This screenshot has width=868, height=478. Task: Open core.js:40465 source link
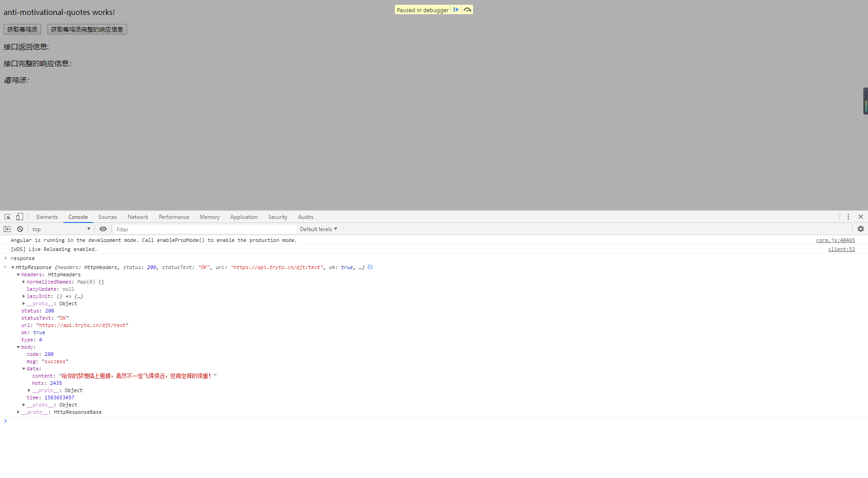[x=835, y=240]
